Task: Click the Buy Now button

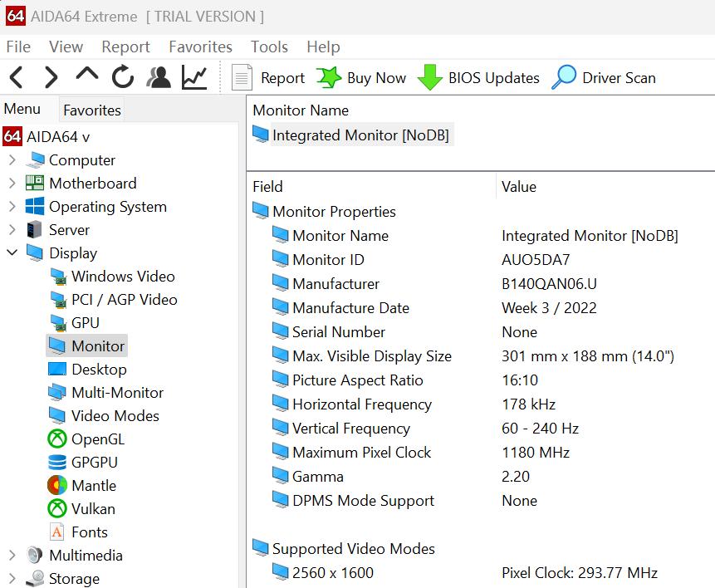Action: coord(361,78)
